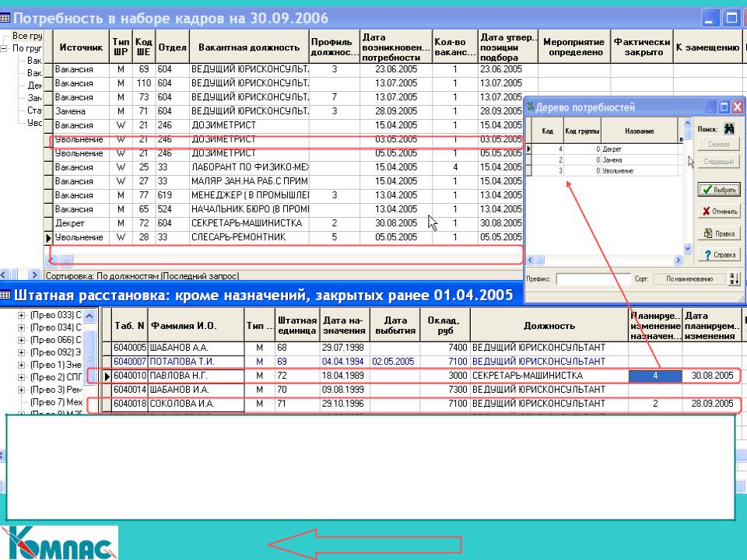Select the СЛЕСАРЬ-РЕМОНТНИК cell
747x560 pixels.
249,236
